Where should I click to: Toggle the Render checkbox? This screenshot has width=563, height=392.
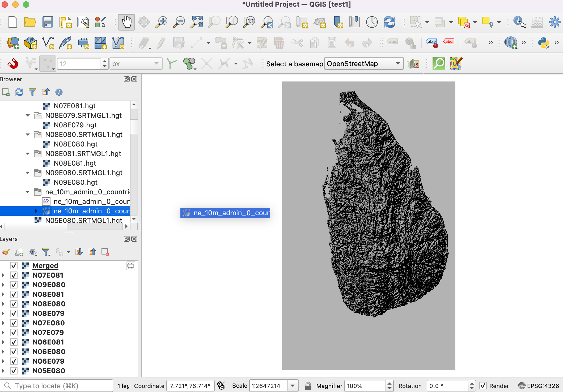point(483,386)
